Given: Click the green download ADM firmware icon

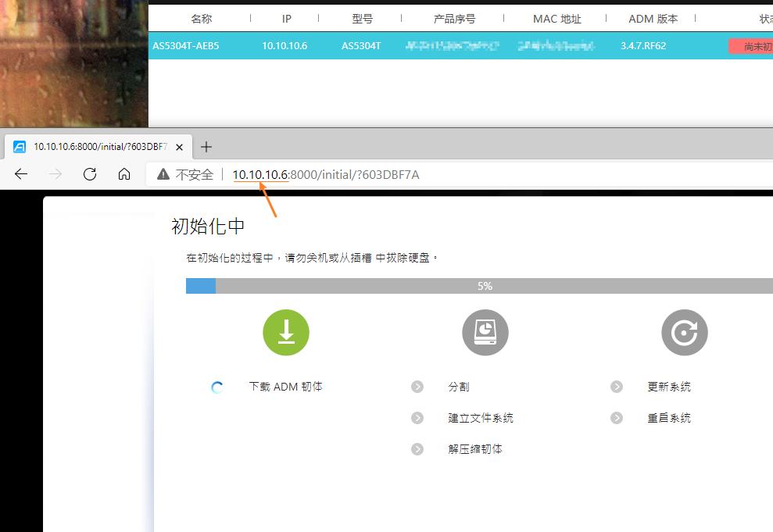Looking at the screenshot, I should point(285,332).
